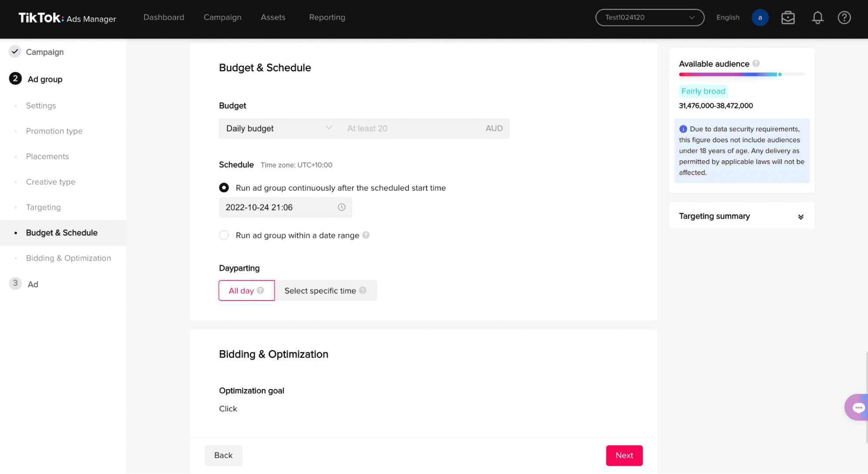Open the account avatar icon
Screen dimensions: 868x474
click(760, 17)
